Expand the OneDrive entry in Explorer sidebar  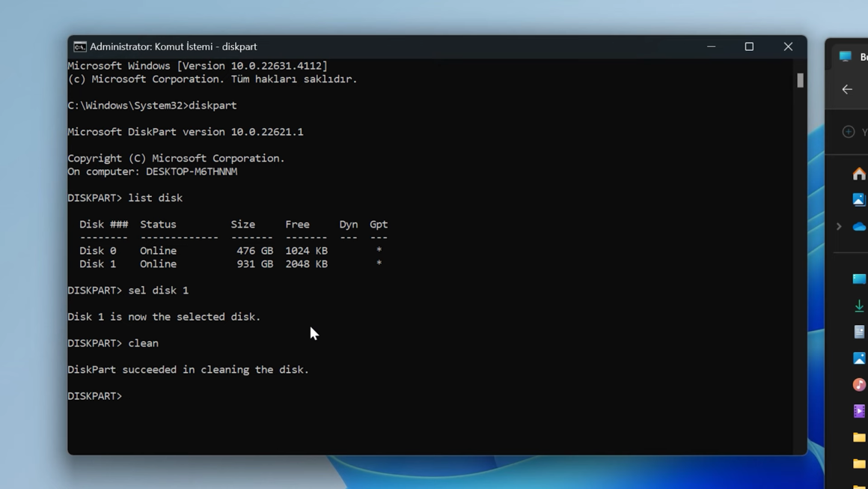point(839,226)
